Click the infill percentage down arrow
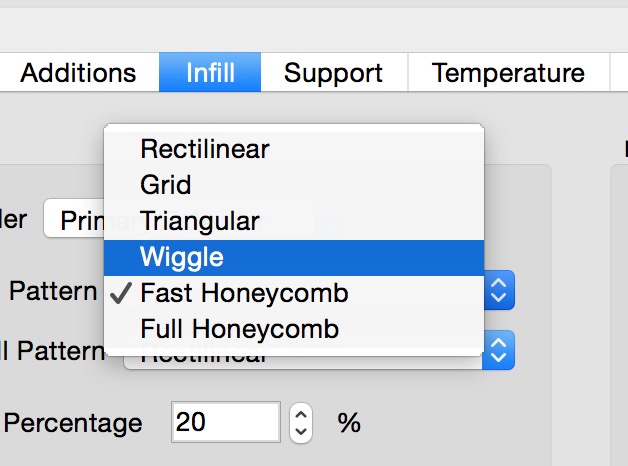 (x=300, y=432)
